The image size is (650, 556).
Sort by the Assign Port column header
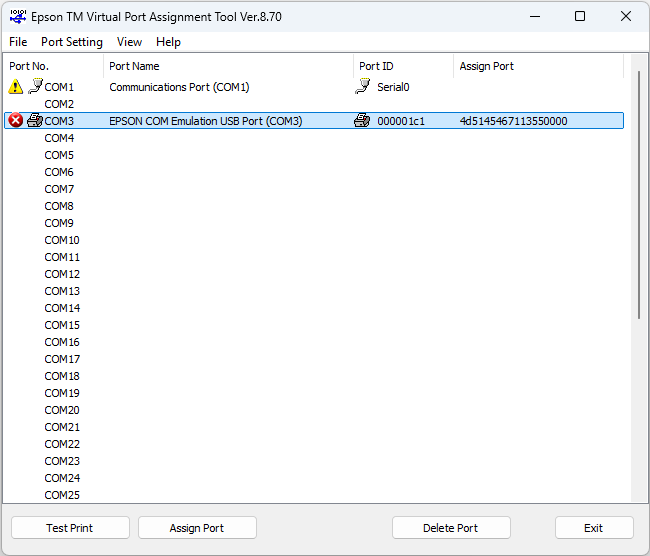pyautogui.click(x=538, y=66)
